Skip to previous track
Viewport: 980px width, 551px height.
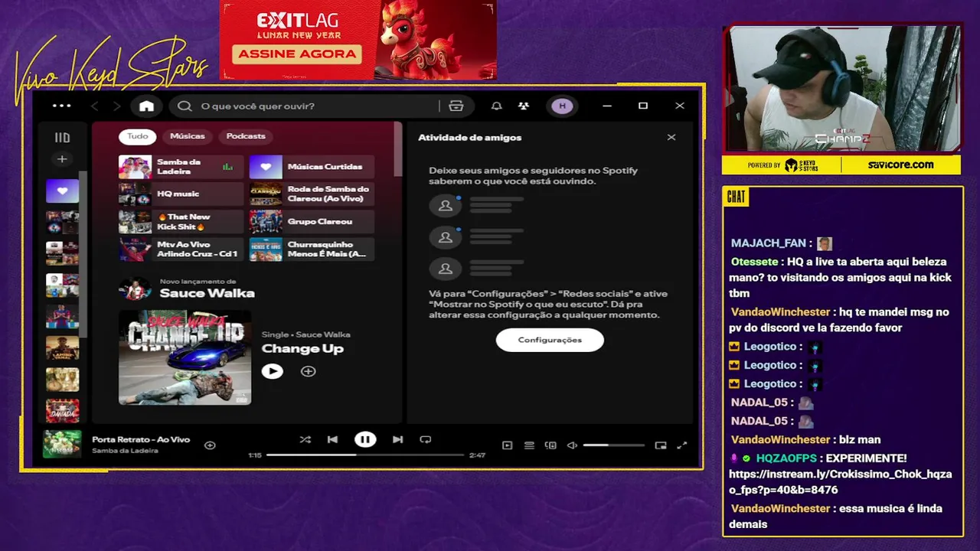(x=332, y=439)
